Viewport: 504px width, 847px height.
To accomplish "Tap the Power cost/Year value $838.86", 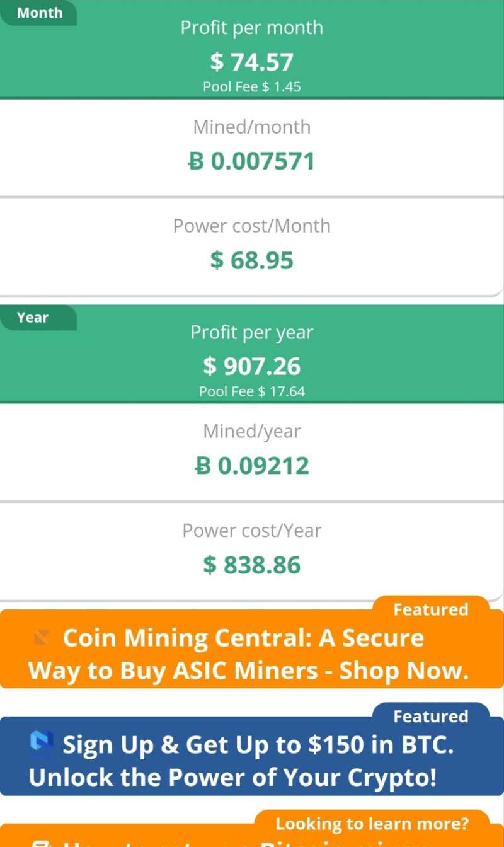I will tap(252, 565).
